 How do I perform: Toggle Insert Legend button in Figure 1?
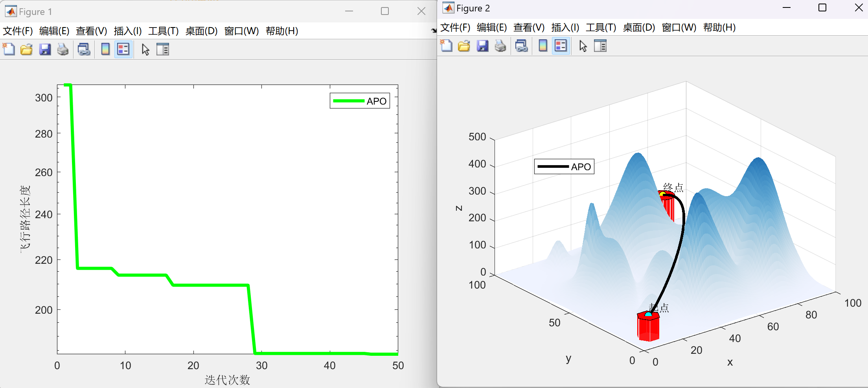(x=123, y=50)
